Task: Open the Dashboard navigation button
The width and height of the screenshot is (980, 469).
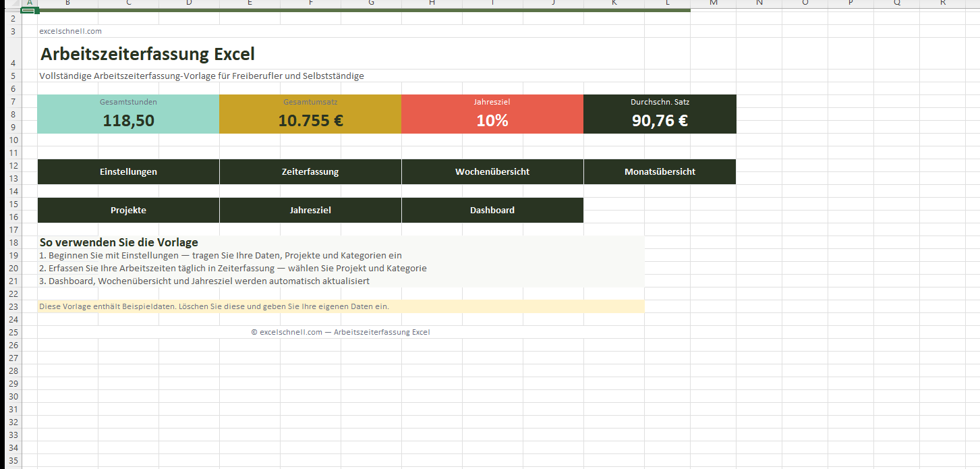Action: (492, 210)
